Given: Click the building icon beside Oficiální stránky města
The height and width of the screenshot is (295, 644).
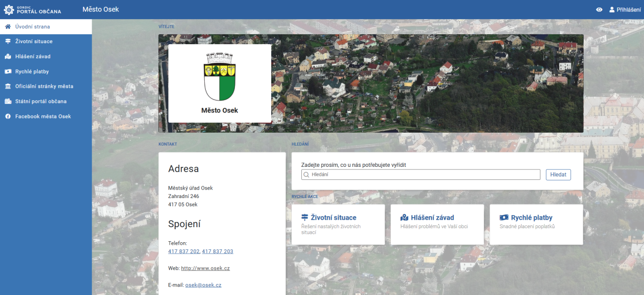Looking at the screenshot, I should [x=8, y=86].
